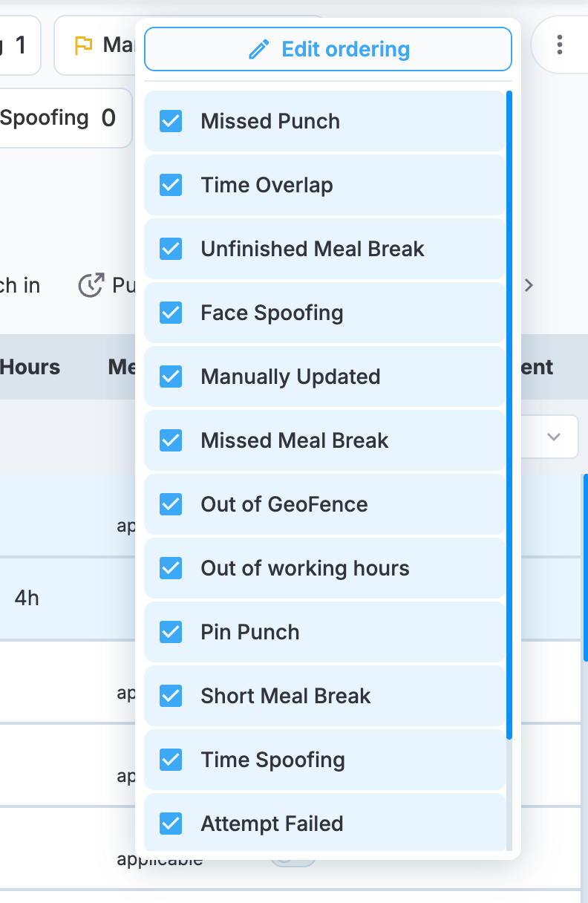Select the Manually Updated list item

pyautogui.click(x=325, y=376)
